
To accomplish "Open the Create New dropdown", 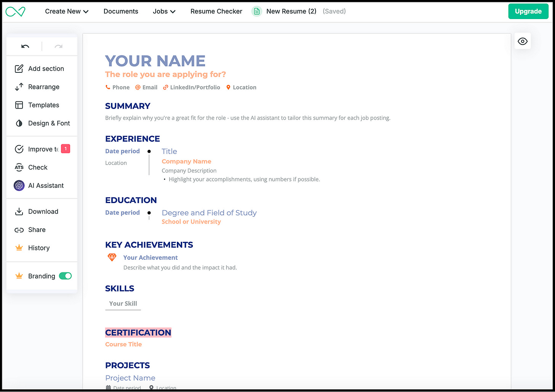I will 67,11.
